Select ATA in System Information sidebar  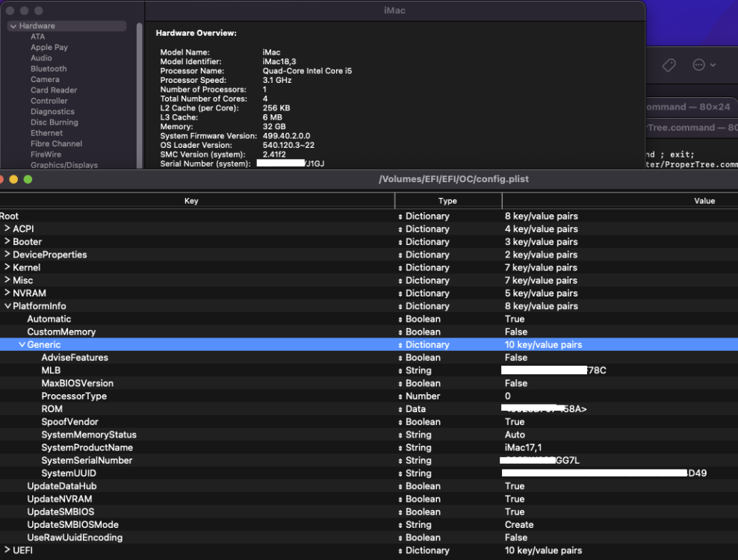pyautogui.click(x=37, y=37)
